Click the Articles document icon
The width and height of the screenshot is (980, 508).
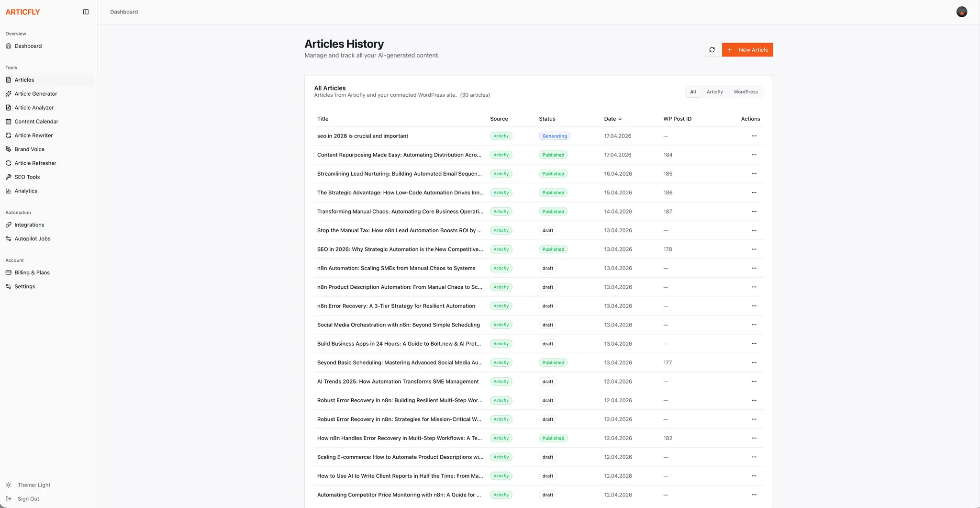[9, 80]
